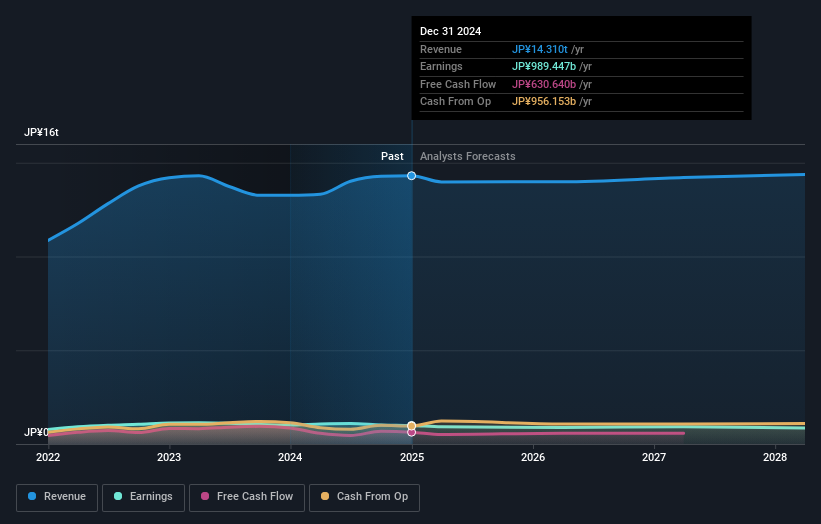Click the Earnings row label in tooltip

(x=441, y=66)
